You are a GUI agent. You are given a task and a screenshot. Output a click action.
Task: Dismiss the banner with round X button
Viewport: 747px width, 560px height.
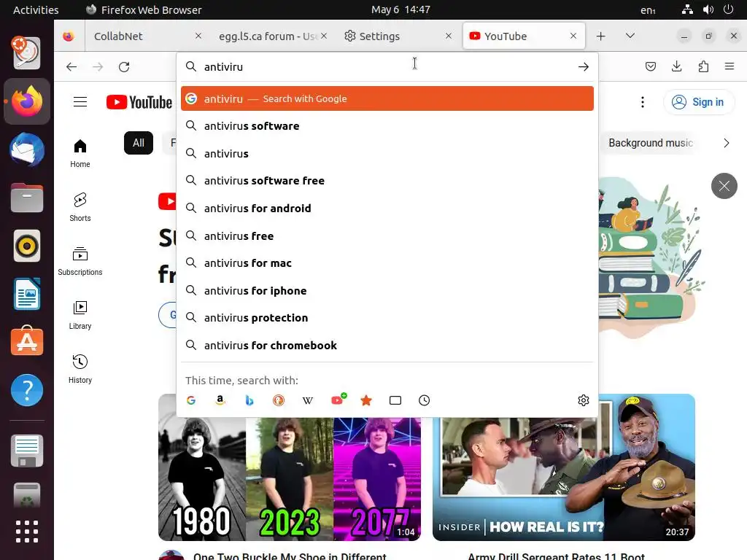tap(724, 186)
